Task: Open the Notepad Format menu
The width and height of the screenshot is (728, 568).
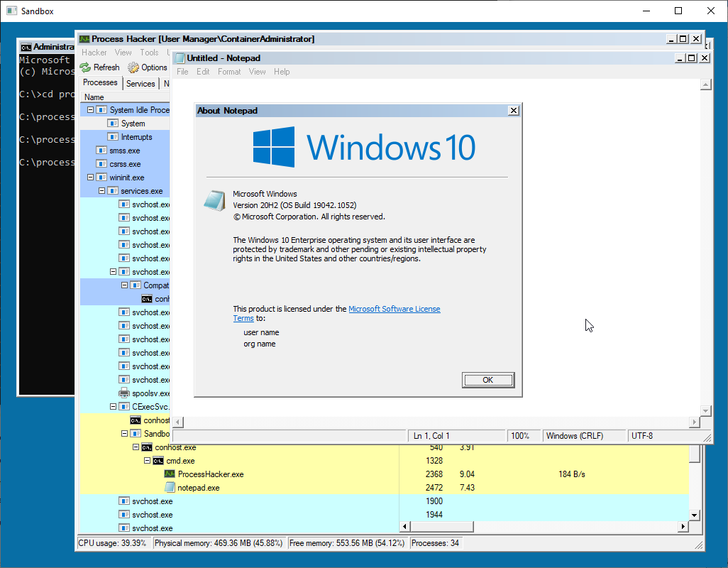Action: (x=229, y=72)
